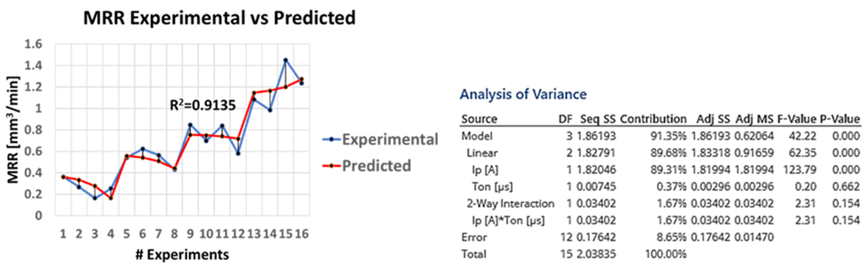Click the 123.79 F-Value cell

[799, 170]
